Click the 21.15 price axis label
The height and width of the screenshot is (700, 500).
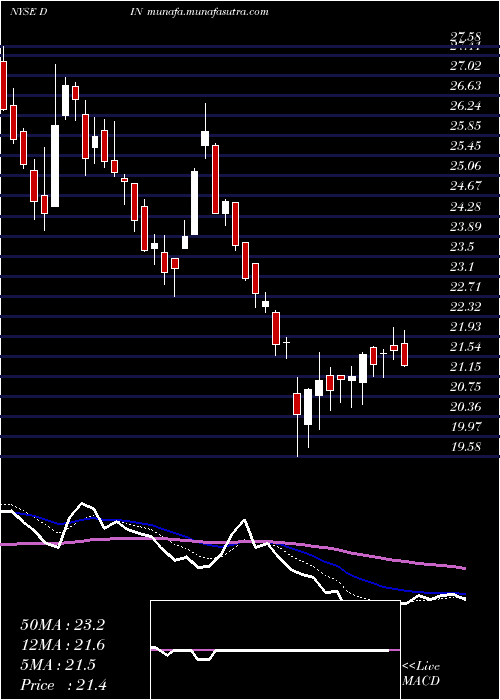pyautogui.click(x=466, y=367)
